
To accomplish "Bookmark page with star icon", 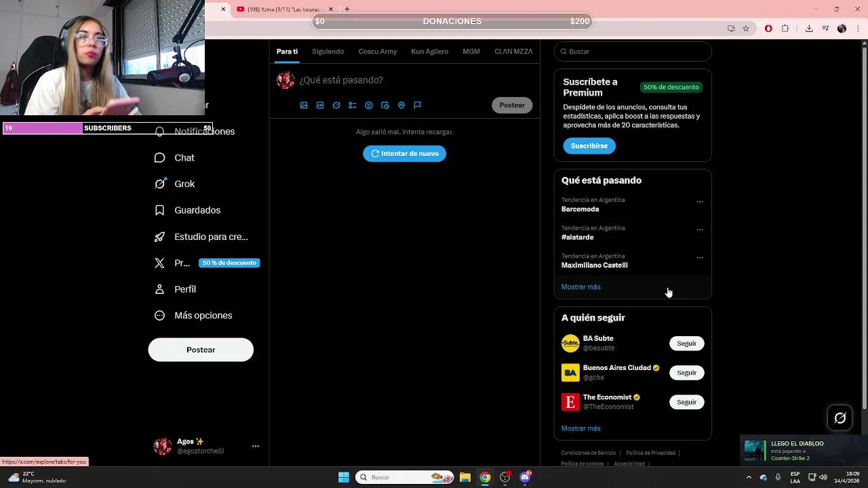I will click(746, 28).
